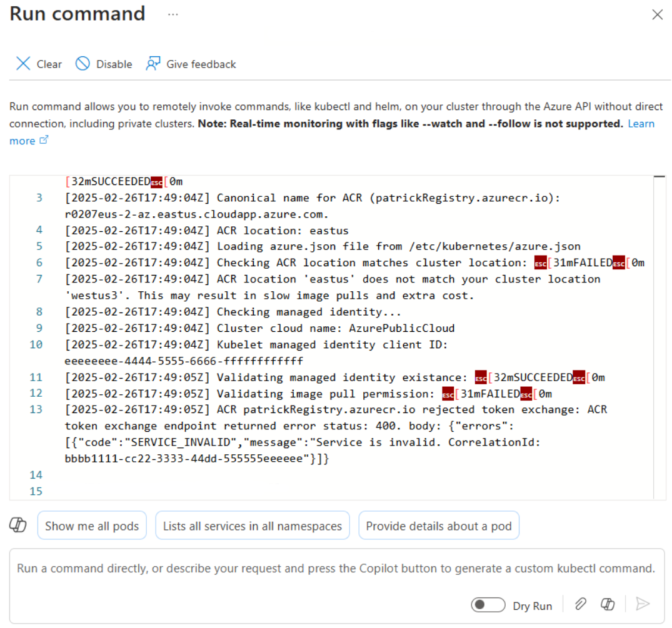Click the send command arrow icon
This screenshot has width=672, height=628.
pyautogui.click(x=643, y=604)
